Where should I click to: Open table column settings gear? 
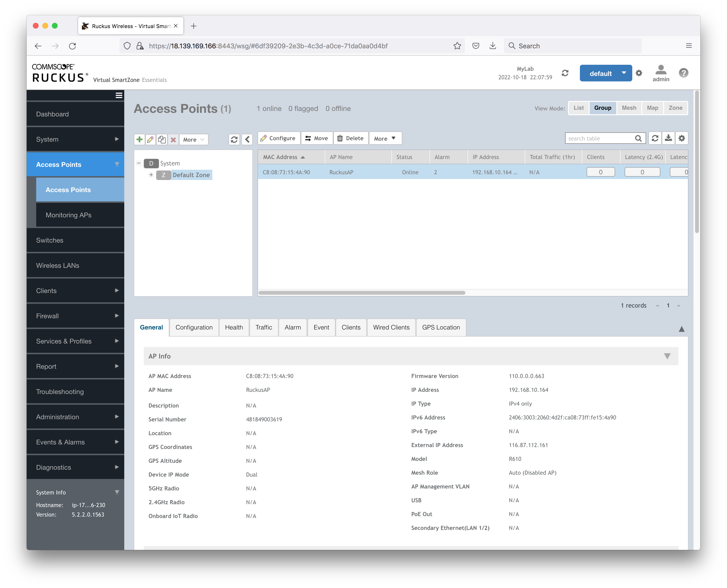(681, 138)
